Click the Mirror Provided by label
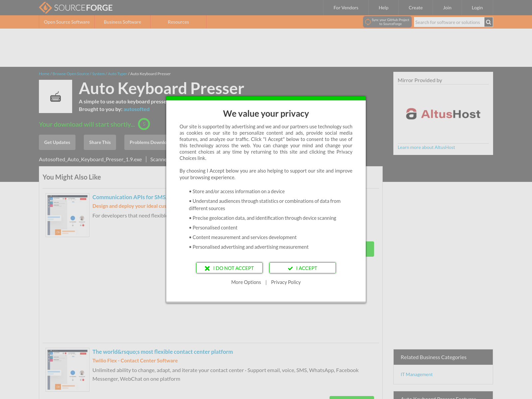 tap(420, 80)
